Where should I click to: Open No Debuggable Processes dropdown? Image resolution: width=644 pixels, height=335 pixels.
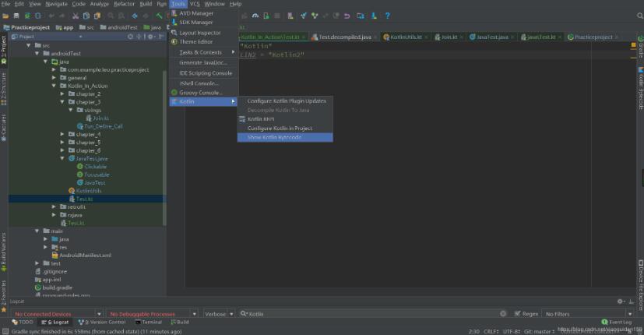pyautogui.click(x=152, y=314)
